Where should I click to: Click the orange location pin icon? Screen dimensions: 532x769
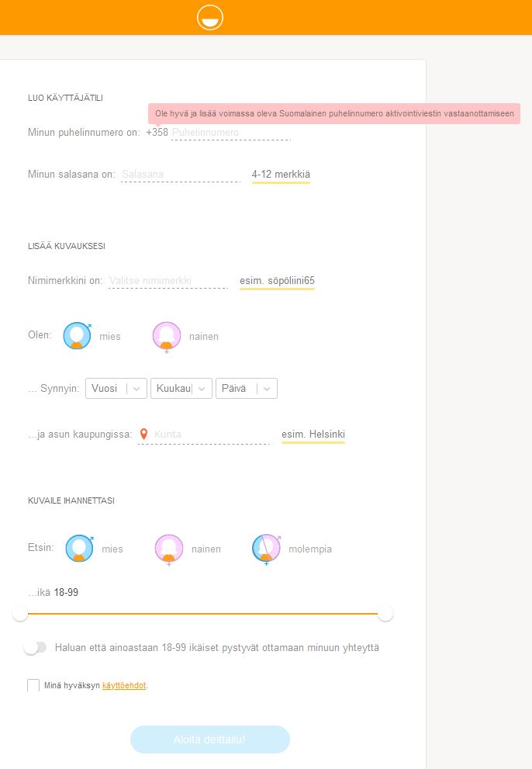coord(143,435)
